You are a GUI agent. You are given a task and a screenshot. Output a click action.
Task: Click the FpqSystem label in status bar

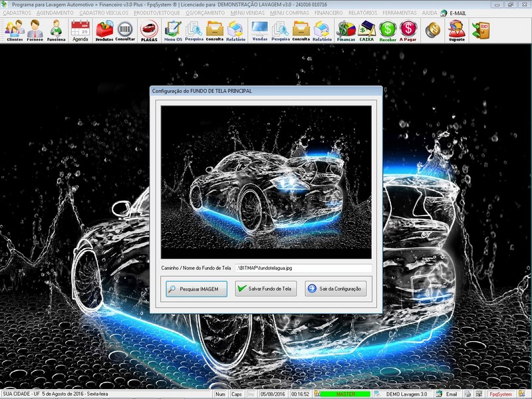[x=501, y=394]
